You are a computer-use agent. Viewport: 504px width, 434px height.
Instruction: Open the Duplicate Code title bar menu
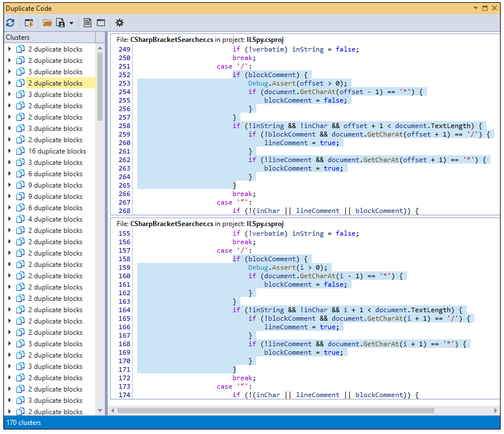[476, 8]
